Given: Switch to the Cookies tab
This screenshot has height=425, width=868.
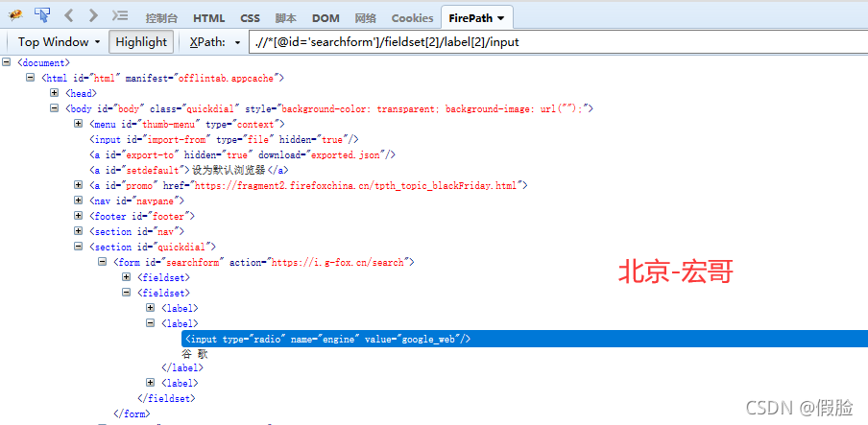Looking at the screenshot, I should tap(413, 18).
